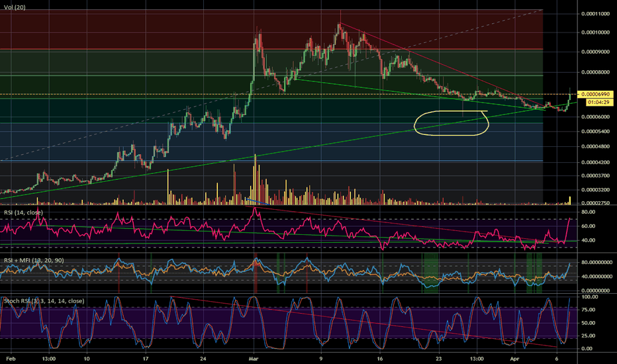
Task: Click the 0.00003700 price axis label
Action: [x=595, y=175]
